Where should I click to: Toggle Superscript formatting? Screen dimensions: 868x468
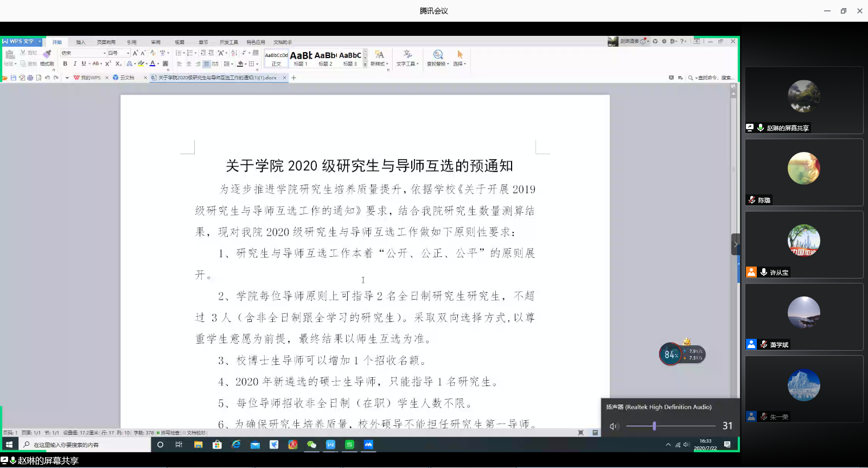[x=108, y=64]
